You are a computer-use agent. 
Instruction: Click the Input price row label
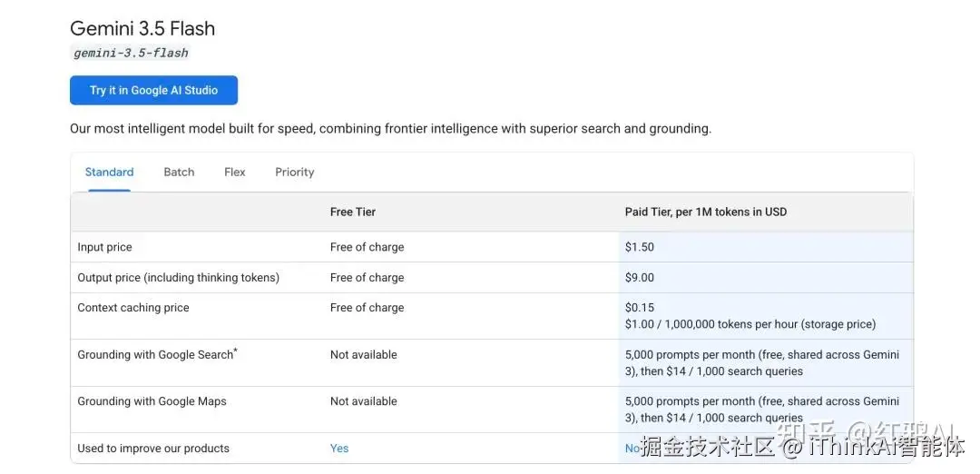point(104,247)
